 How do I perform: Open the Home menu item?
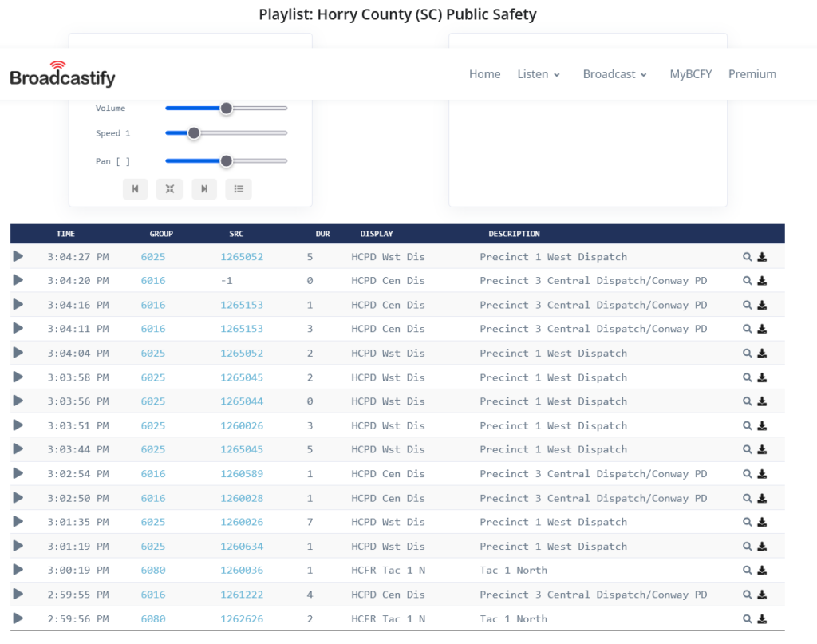tap(484, 74)
